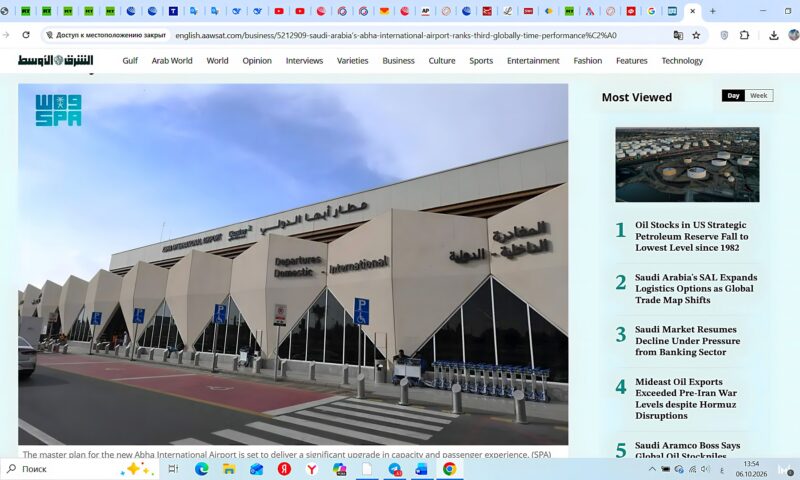Open Yandex Browser Y taskbar icon
The width and height of the screenshot is (800, 480).
click(x=312, y=469)
